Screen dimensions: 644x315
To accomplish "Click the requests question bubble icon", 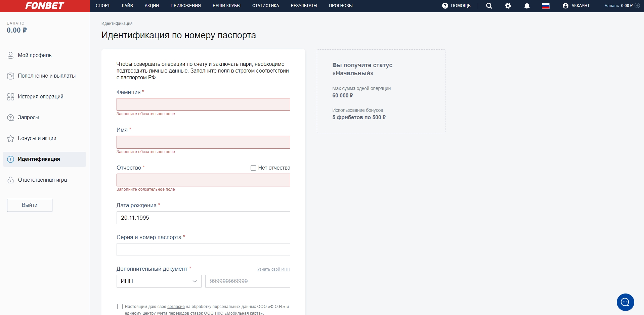I will point(10,118).
